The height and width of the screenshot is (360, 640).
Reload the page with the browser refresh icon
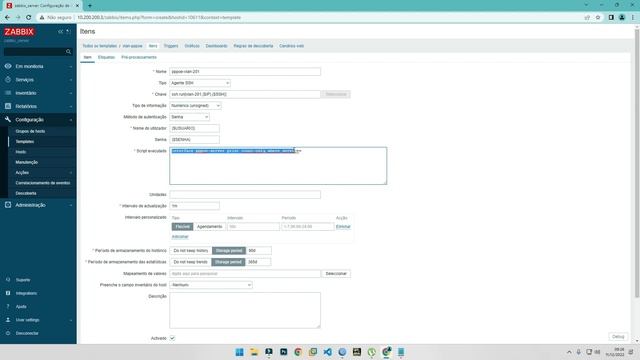[x=29, y=18]
